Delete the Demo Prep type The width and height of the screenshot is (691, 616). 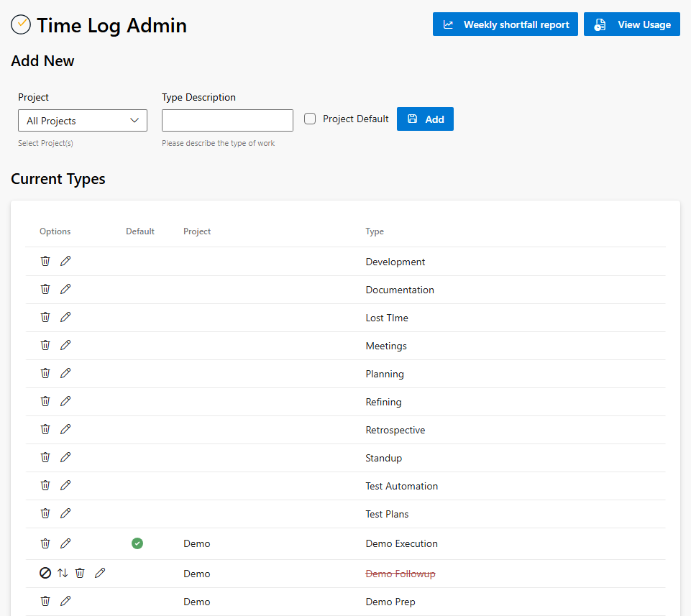(45, 601)
